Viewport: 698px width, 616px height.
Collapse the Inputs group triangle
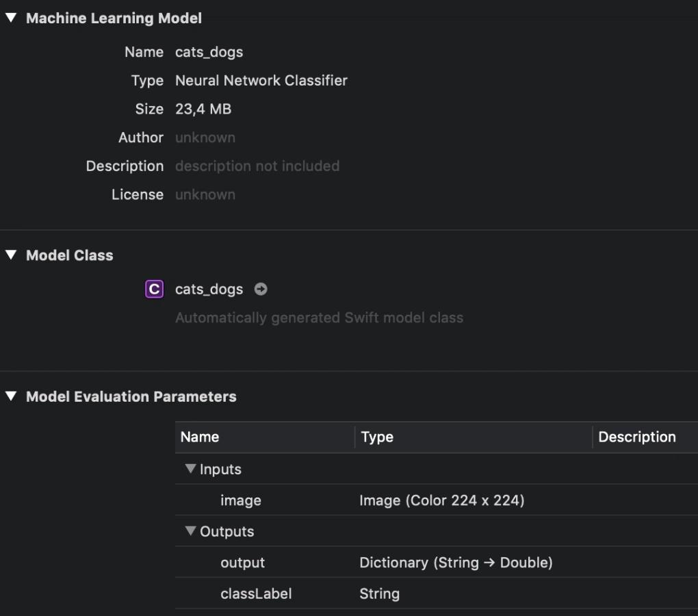click(190, 470)
